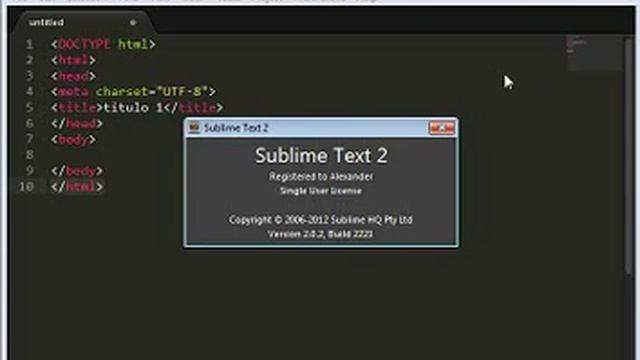
Task: Click line number 6 in gutter
Action: click(29, 123)
